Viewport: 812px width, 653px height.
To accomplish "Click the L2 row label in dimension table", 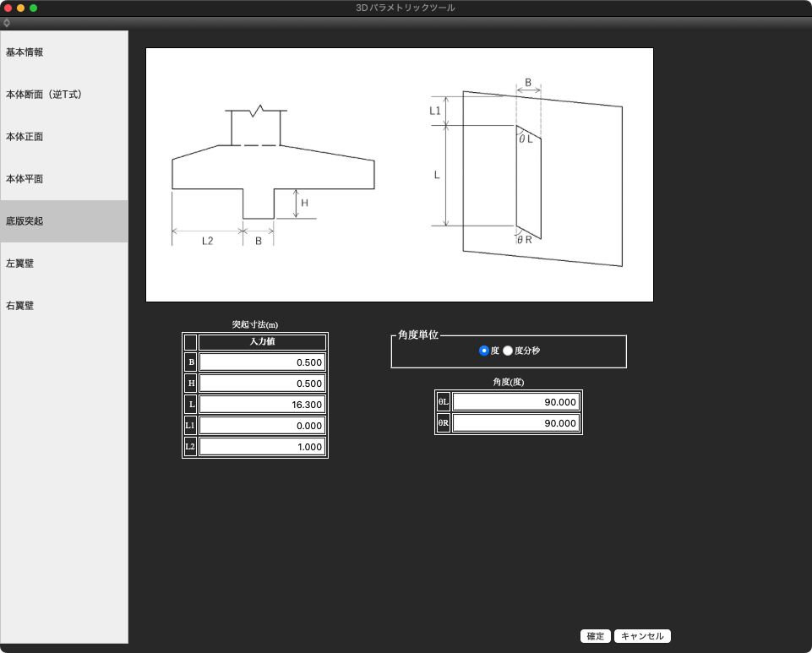I will pos(191,447).
